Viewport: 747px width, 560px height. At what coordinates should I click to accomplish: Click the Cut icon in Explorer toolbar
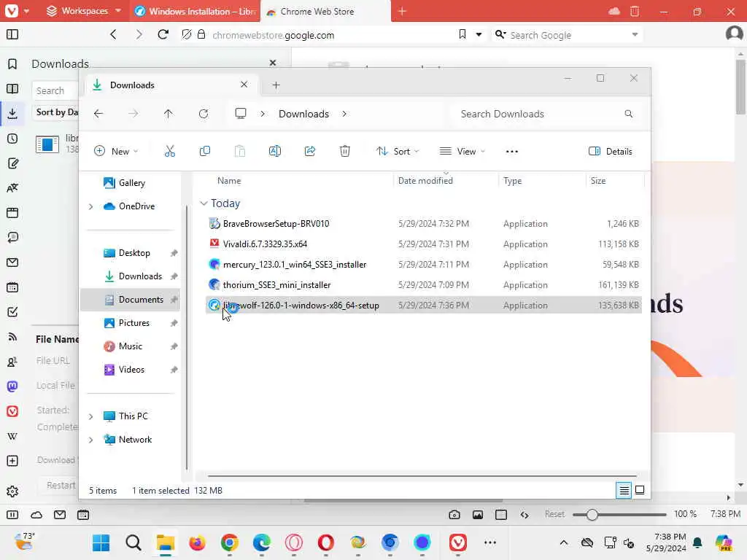169,152
